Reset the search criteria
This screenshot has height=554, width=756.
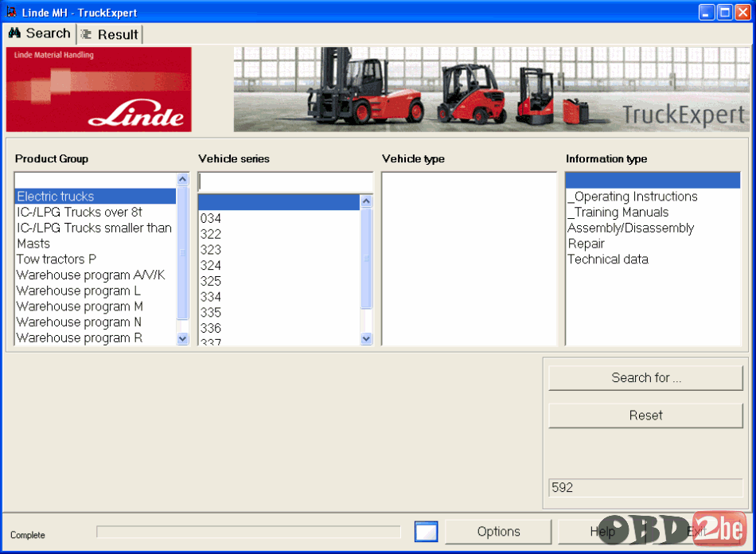(x=645, y=416)
